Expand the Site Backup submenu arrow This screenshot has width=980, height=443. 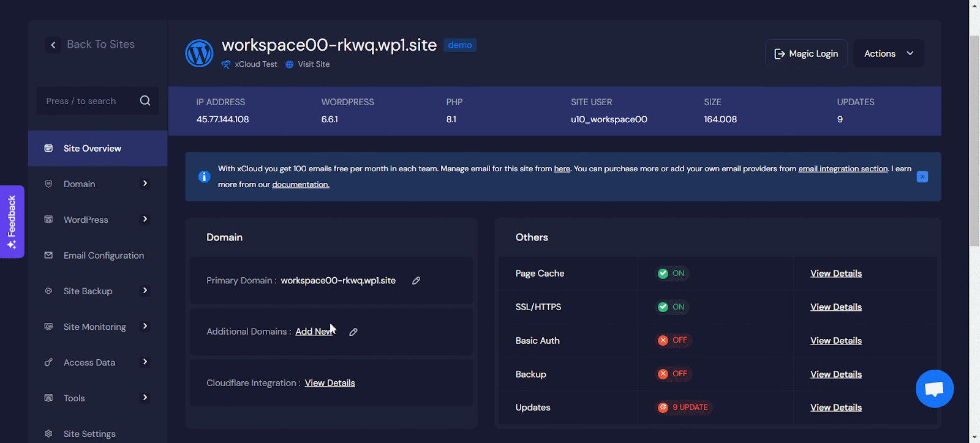pos(145,291)
